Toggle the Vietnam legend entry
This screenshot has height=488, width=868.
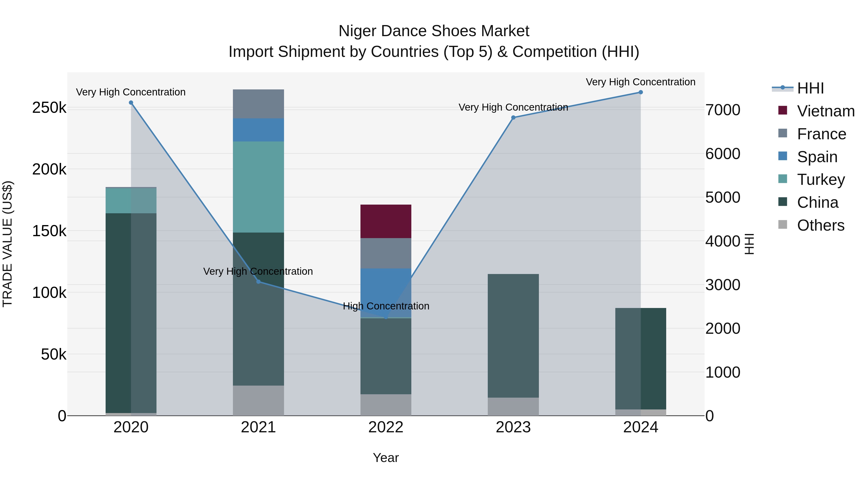[816, 111]
